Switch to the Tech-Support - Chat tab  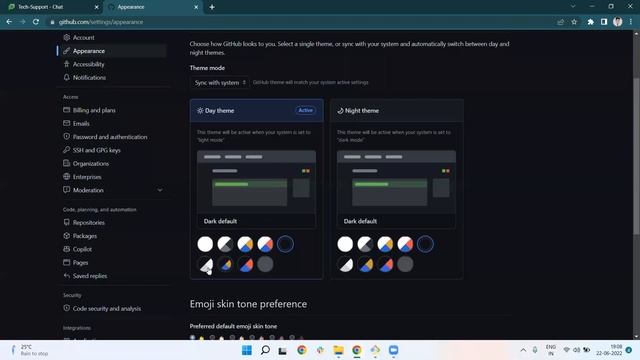(53, 7)
